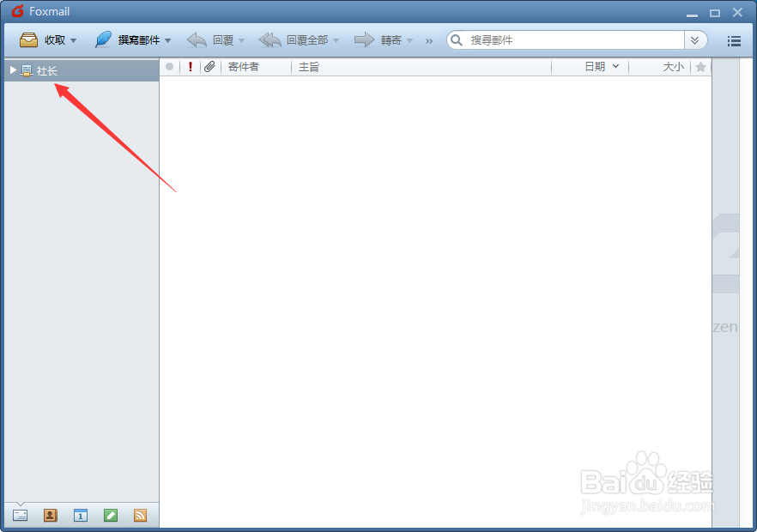Image resolution: width=757 pixels, height=532 pixels.
Task: Open the 收取 dropdown arrow
Action: click(x=73, y=39)
